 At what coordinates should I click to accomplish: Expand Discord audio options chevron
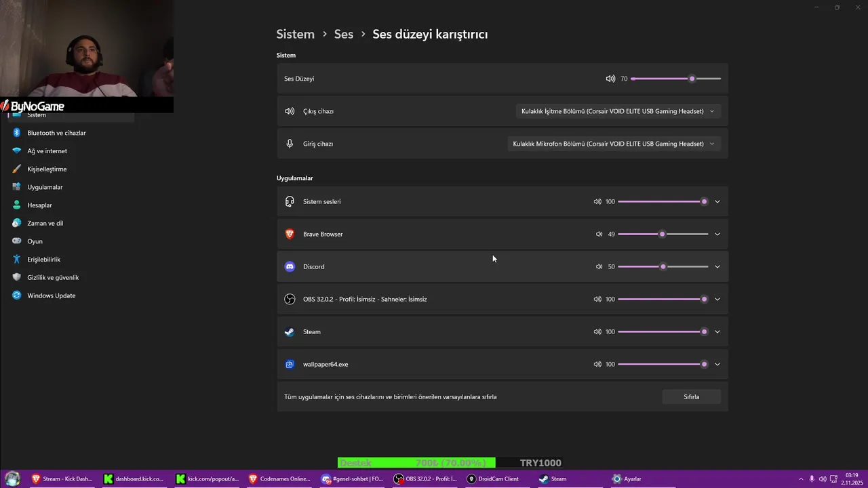(717, 266)
